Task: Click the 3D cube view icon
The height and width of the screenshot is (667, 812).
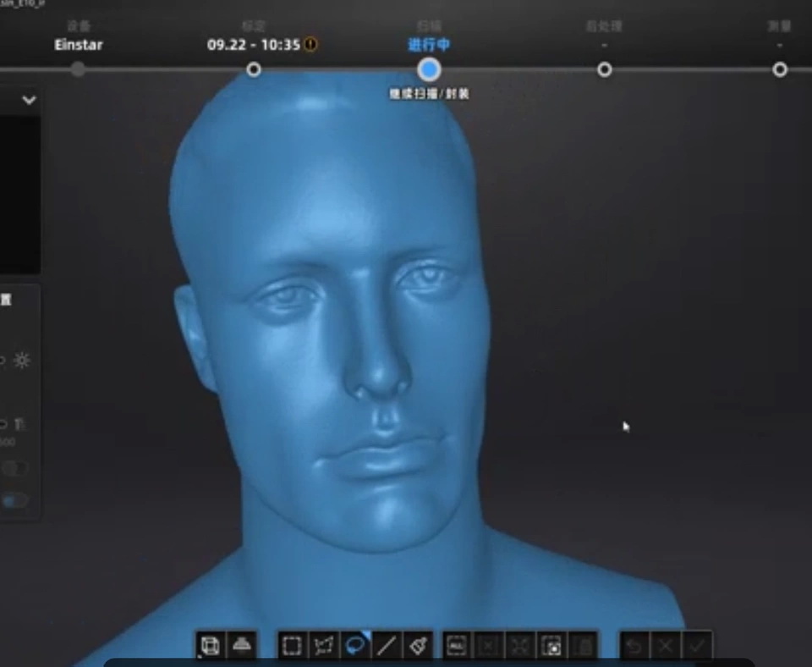Action: point(210,646)
